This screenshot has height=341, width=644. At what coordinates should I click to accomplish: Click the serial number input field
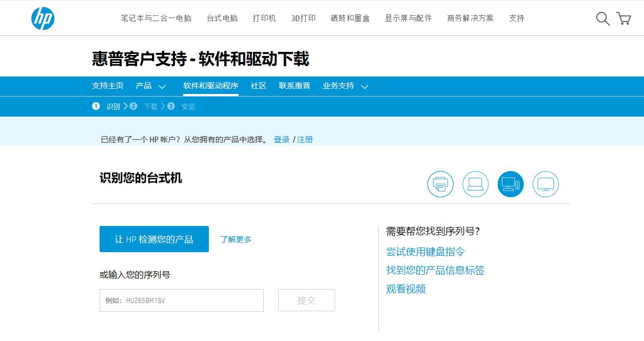pos(181,300)
